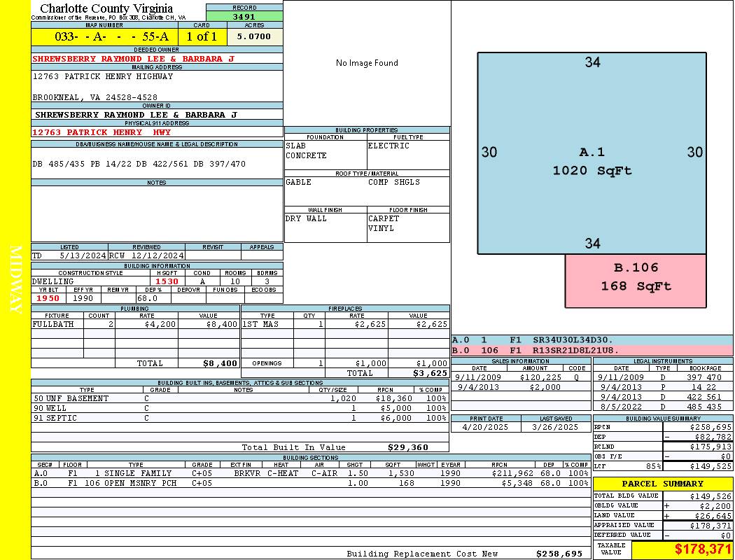The height and width of the screenshot is (560, 735).
Task: Click the yellow PARCEL SUMMARY header
Action: point(662,484)
